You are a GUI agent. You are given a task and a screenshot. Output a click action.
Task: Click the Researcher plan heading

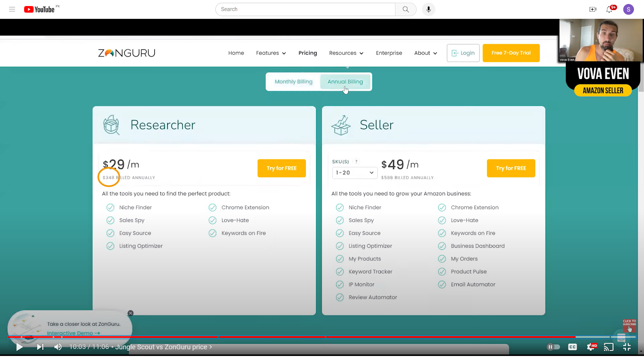tap(163, 125)
